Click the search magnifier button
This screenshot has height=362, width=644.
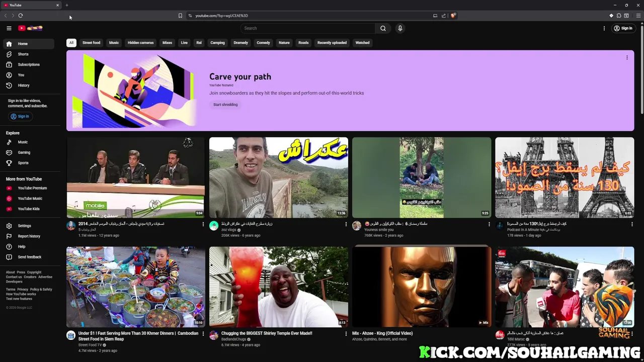383,28
